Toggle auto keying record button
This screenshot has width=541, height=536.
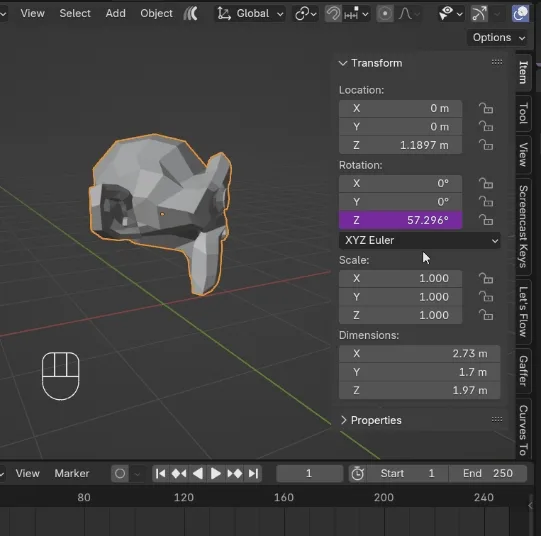[120, 474]
